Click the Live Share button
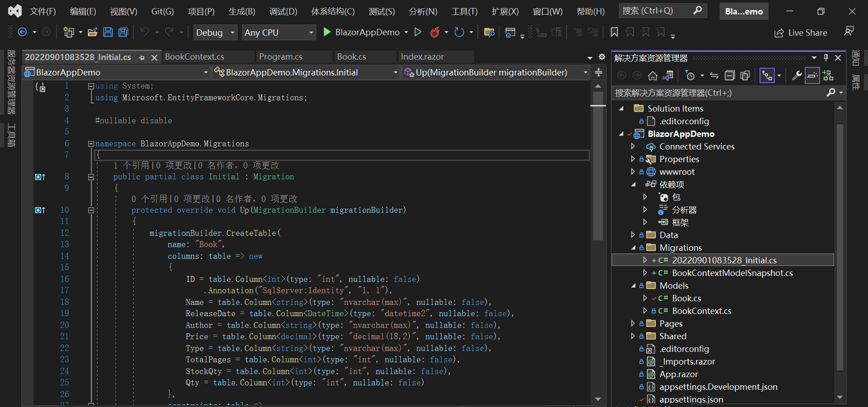The image size is (868, 407). [x=801, y=33]
